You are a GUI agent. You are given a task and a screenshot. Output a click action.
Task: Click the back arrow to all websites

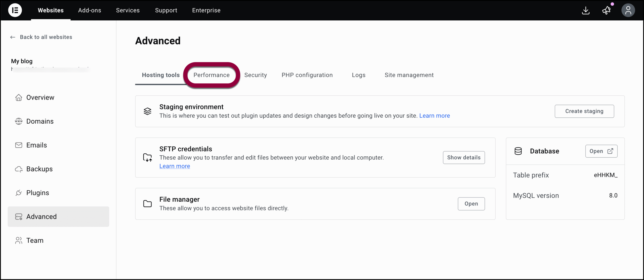pyautogui.click(x=13, y=37)
